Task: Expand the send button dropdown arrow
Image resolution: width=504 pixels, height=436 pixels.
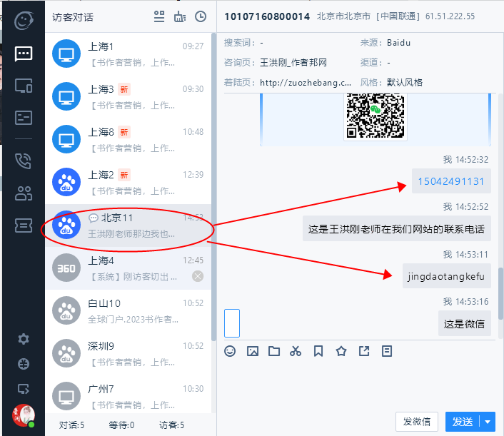Action: pyautogui.click(x=488, y=422)
